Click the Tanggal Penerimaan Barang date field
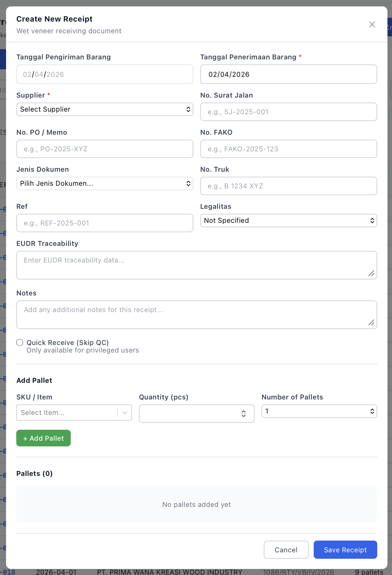The image size is (392, 575). pos(288,75)
